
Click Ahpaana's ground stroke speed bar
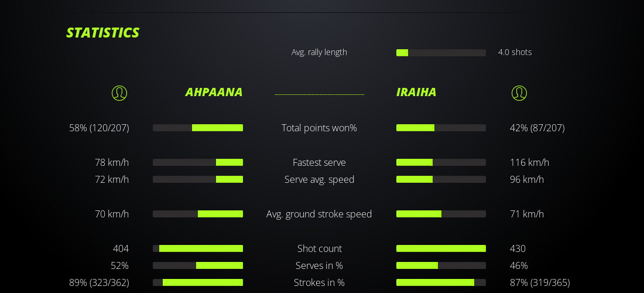(198, 214)
